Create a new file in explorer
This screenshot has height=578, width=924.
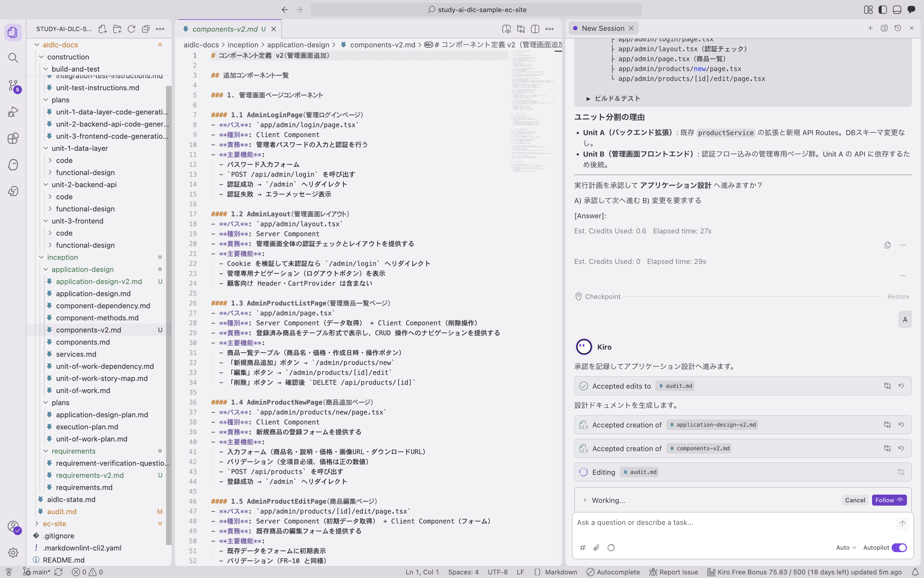103,29
